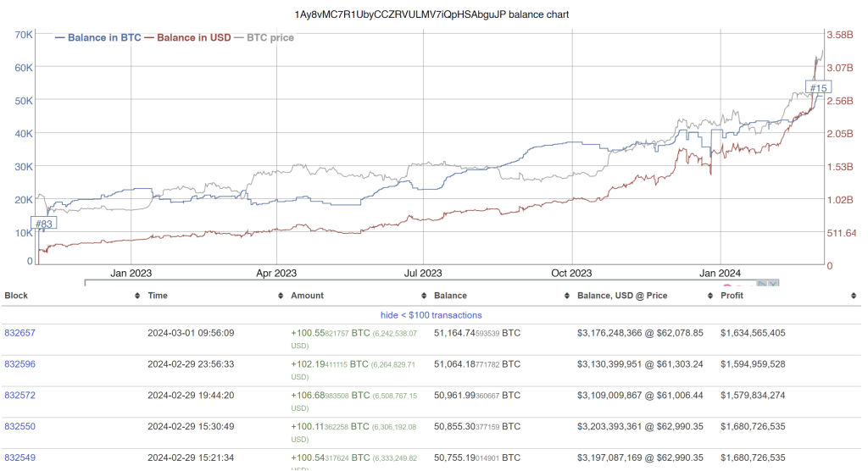Click the Oct 2023 x-axis label
868x471 pixels.
tap(571, 273)
